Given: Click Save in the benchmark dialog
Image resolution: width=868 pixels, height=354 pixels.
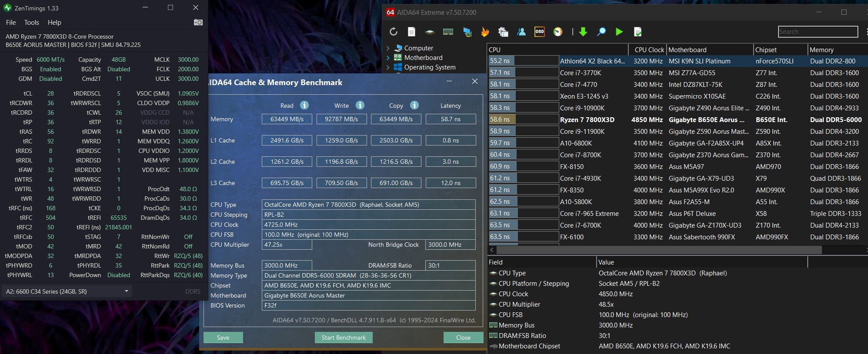Looking at the screenshot, I should [223, 337].
